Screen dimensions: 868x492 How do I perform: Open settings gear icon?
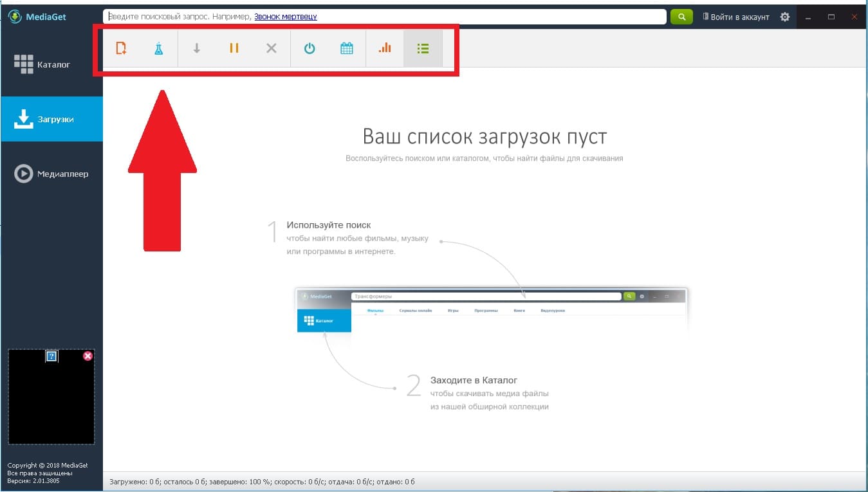(x=784, y=17)
